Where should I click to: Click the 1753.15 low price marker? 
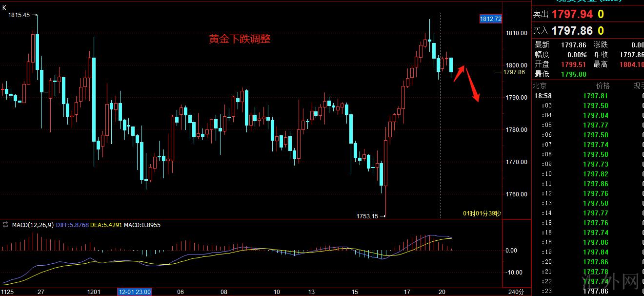(367, 216)
